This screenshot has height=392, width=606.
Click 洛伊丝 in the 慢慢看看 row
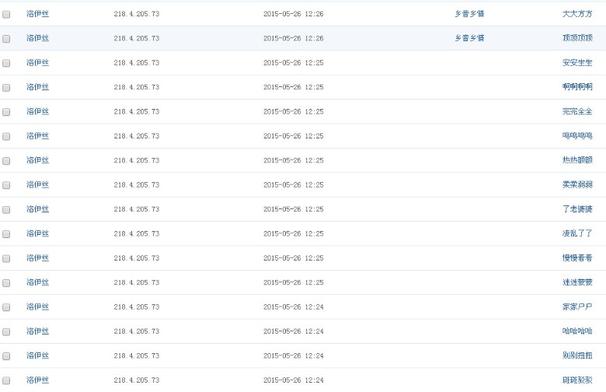pos(37,258)
